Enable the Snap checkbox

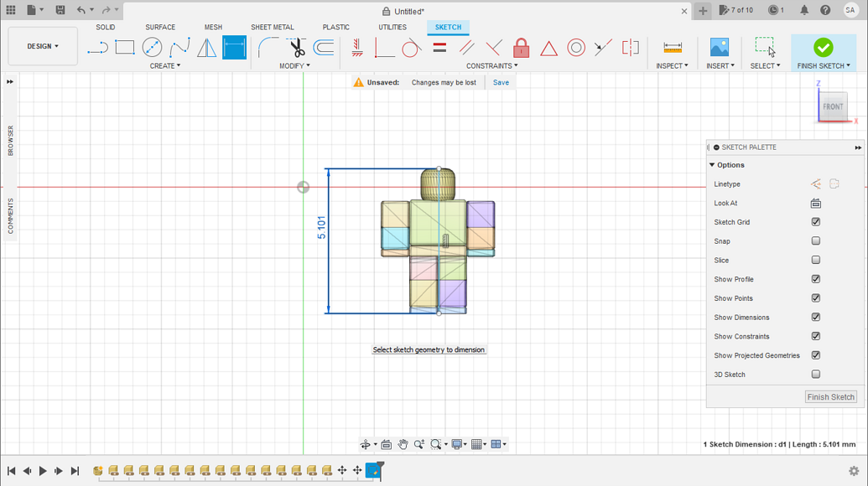815,240
